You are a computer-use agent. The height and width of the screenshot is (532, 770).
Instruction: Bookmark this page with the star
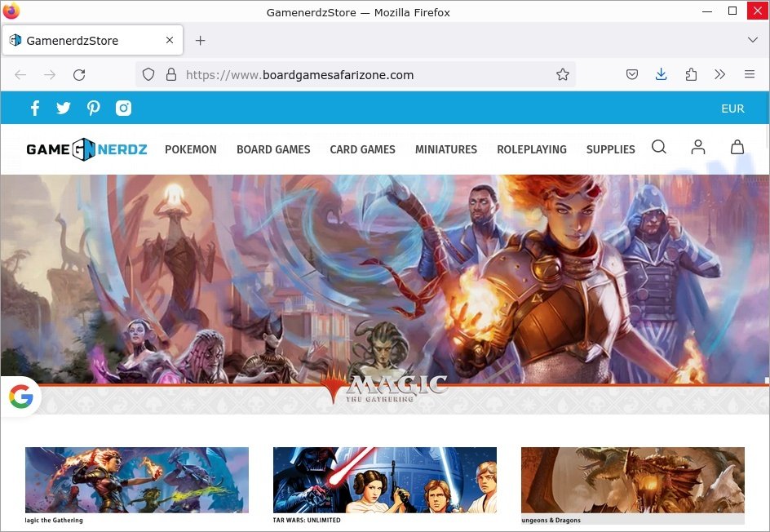tap(563, 75)
